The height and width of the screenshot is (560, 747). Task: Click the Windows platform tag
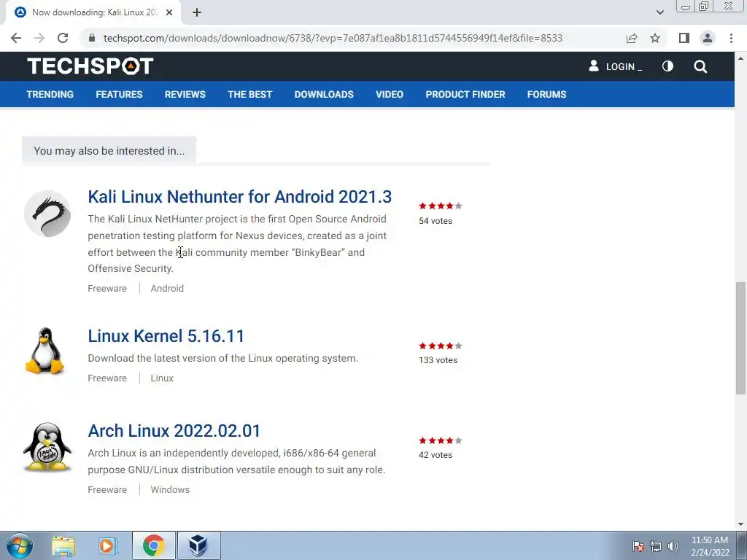tap(170, 489)
